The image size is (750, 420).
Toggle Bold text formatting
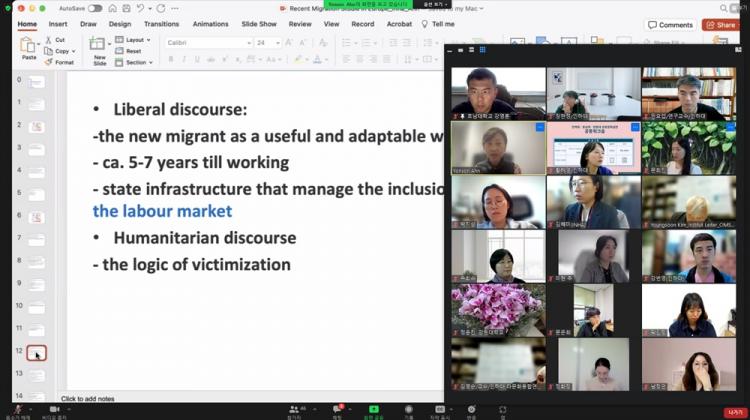[171, 59]
